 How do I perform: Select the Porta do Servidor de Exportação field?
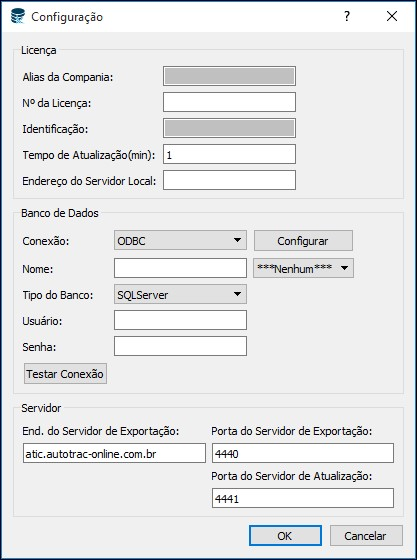303,453
